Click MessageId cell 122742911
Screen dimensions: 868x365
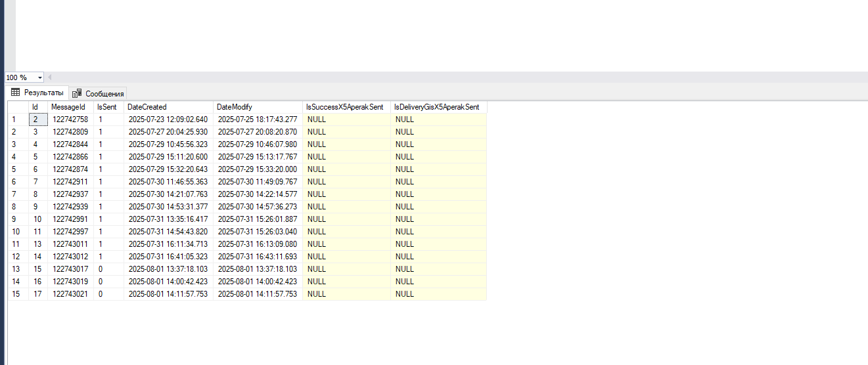pyautogui.click(x=71, y=182)
